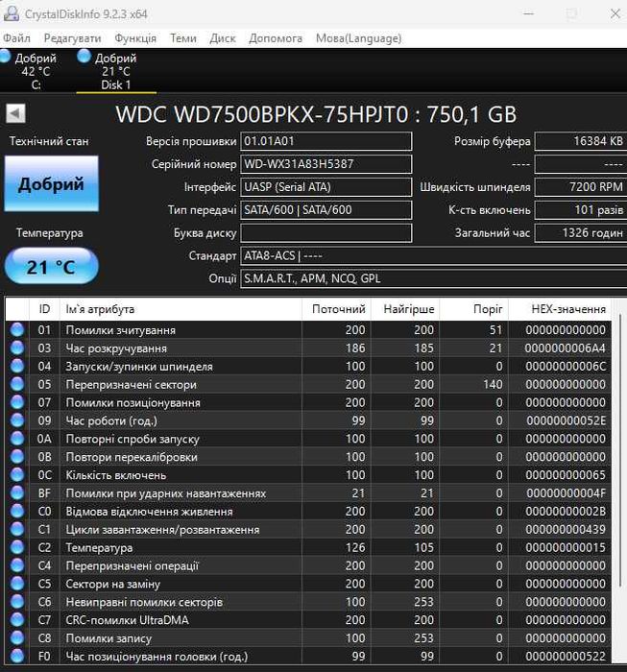Click the disk title WDC WD7500BPKX-75HPJT0
Viewport: 627px width, 672px height.
tap(316, 114)
